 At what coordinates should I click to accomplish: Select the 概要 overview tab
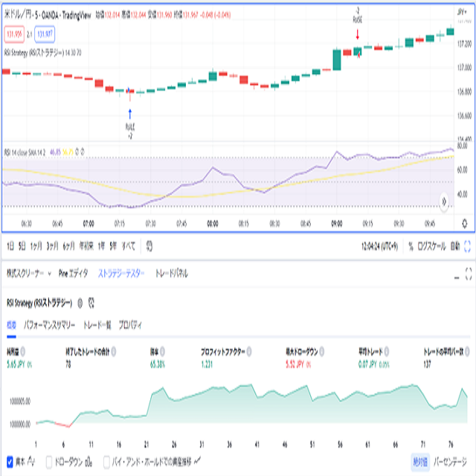coord(11,325)
